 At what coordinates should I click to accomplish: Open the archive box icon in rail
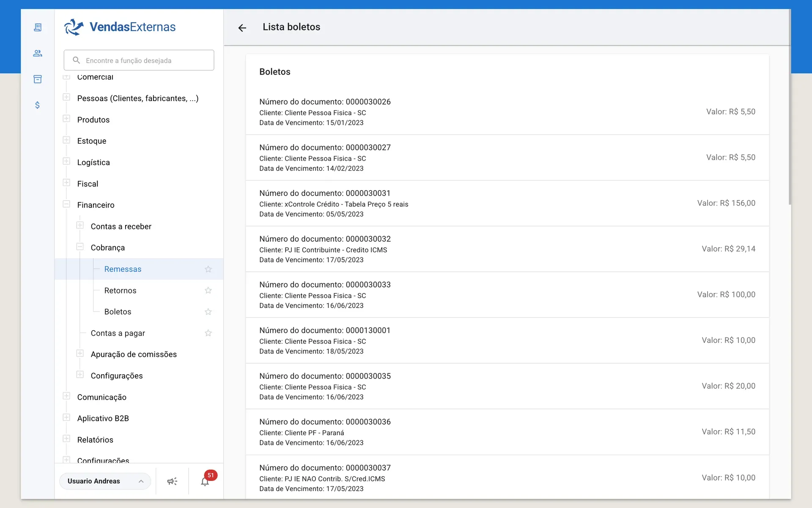point(38,79)
